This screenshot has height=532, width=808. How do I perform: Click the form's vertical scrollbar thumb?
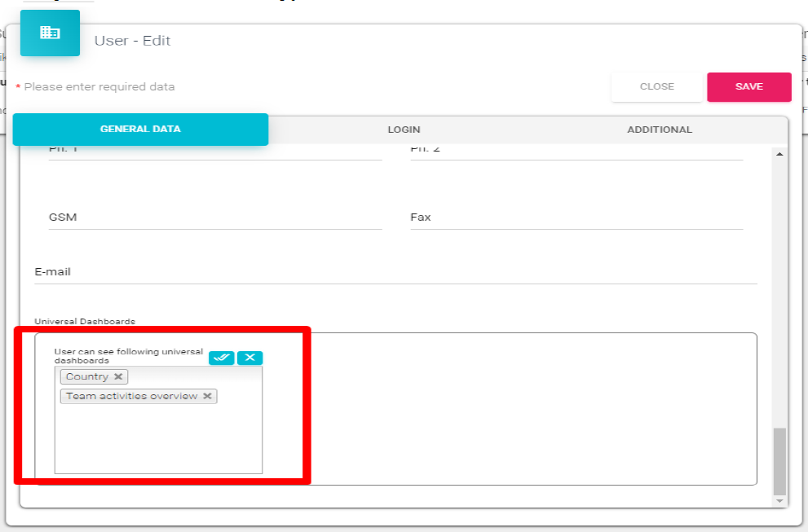point(779,460)
